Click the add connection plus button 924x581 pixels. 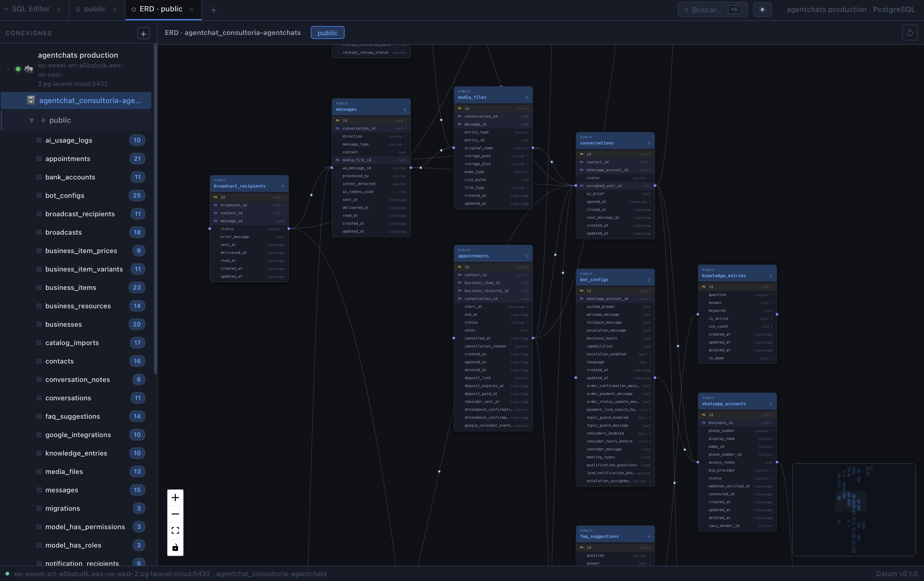143,33
